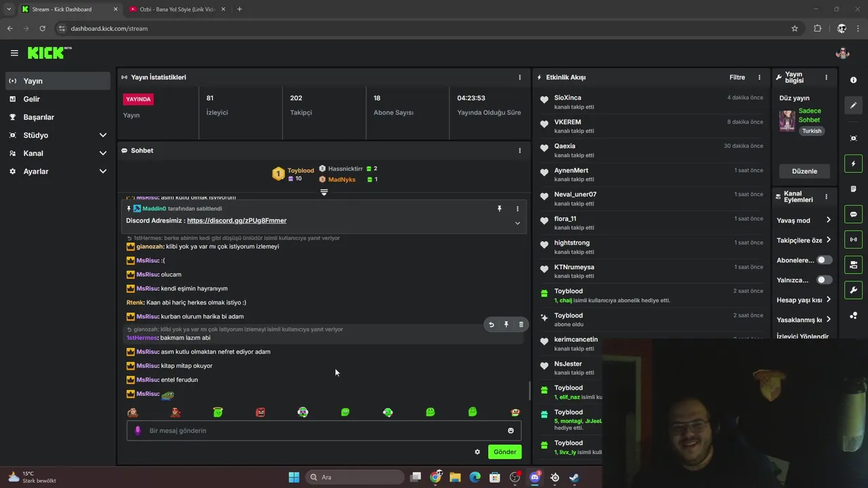Open three-dot menu on pinned message
This screenshot has height=488, width=868.
(517, 209)
